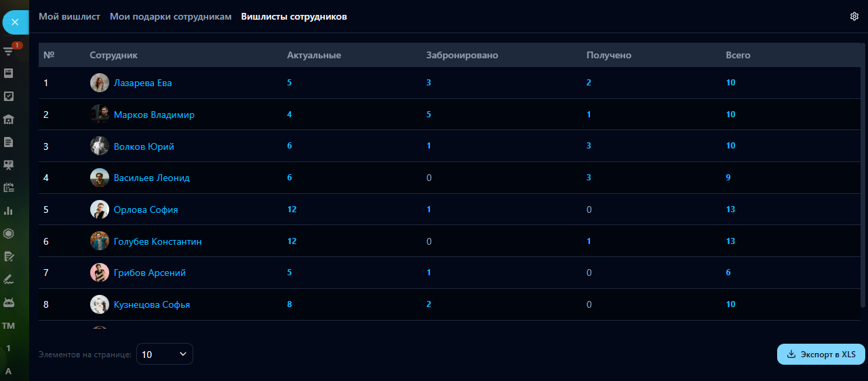Open Лазарева Ева's employee profile link

click(x=142, y=83)
